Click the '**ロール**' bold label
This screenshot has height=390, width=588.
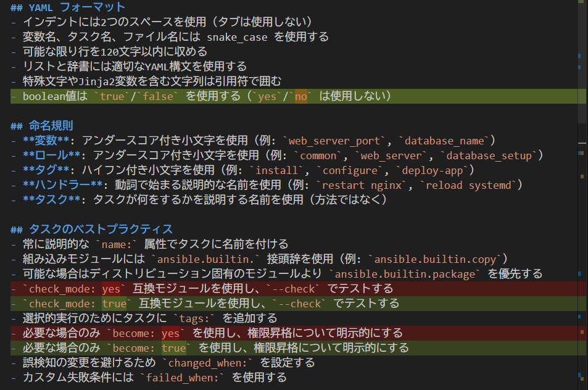point(52,156)
